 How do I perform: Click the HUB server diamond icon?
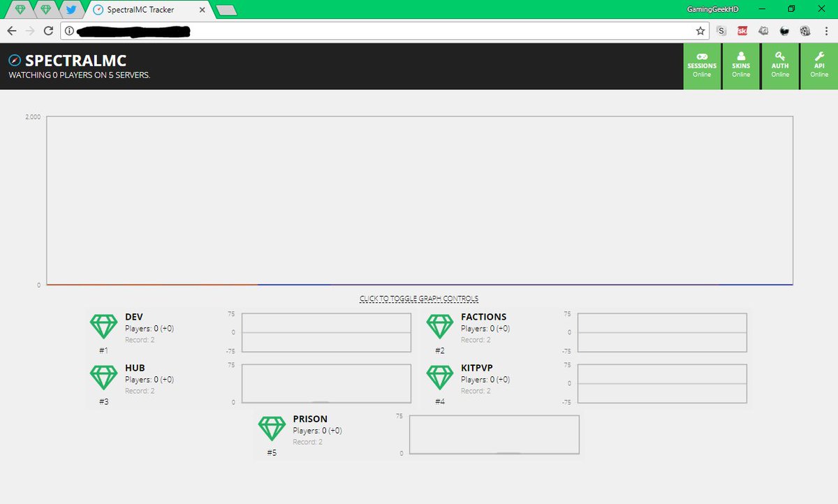point(104,378)
